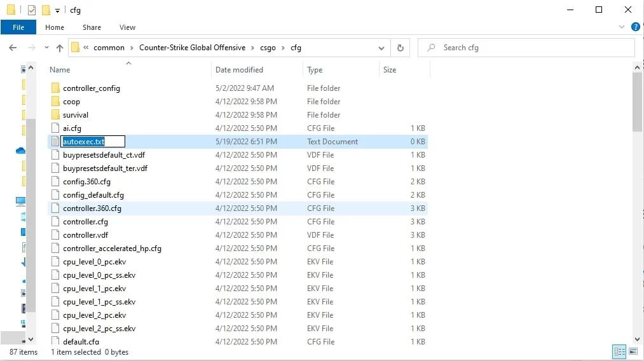
Task: Click the Forward navigation arrow
Action: 31,48
